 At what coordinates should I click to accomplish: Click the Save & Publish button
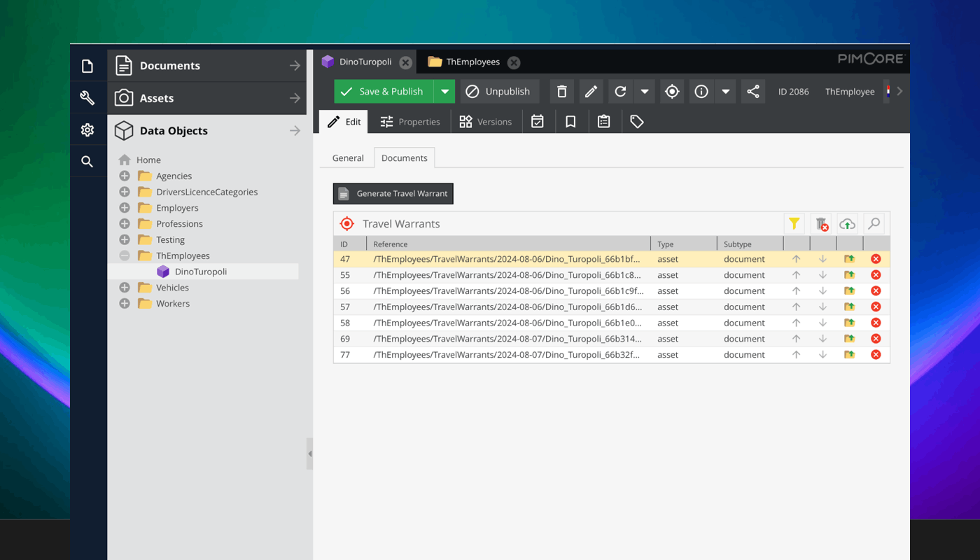pos(384,92)
